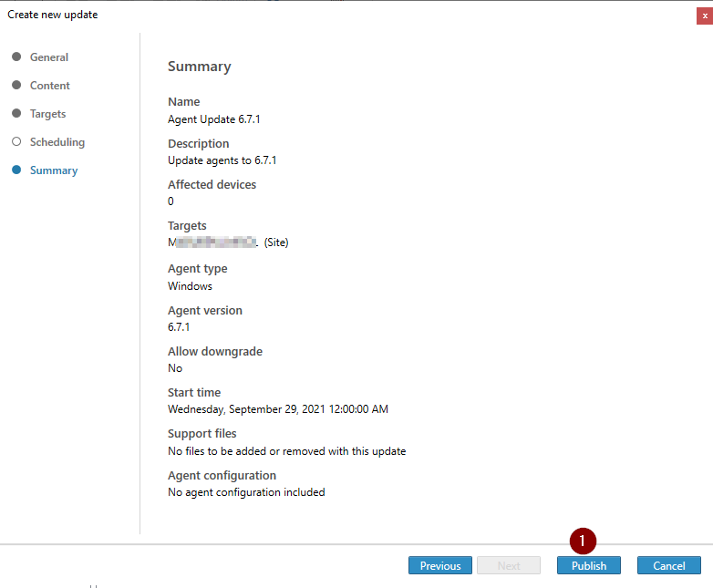Click the Agent configuration label

pyautogui.click(x=222, y=476)
